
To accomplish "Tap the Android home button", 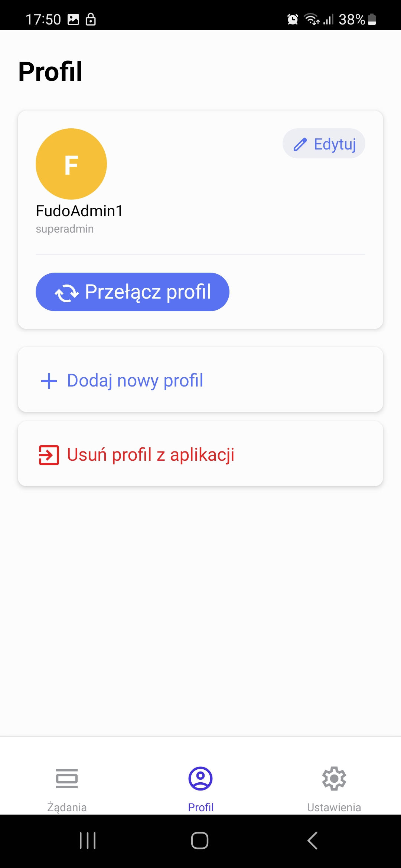I will (200, 841).
